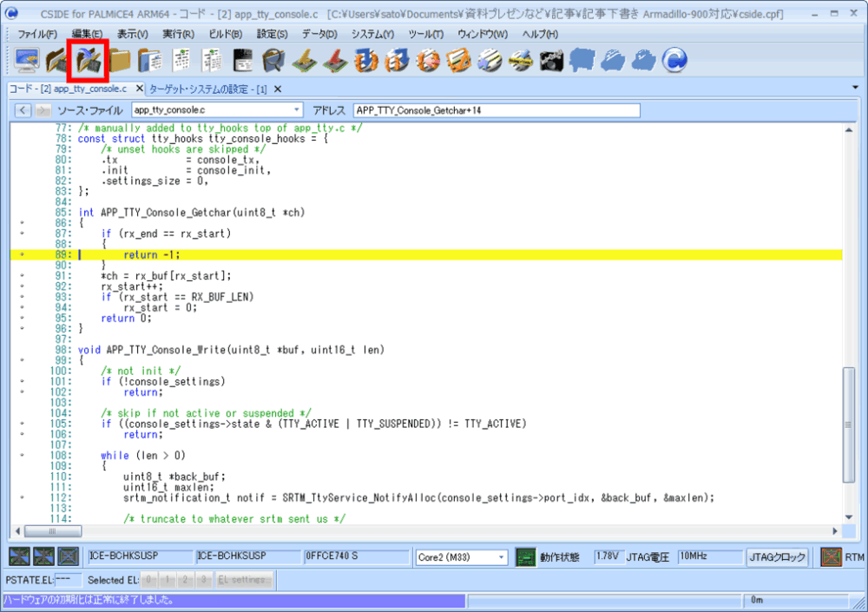Click the blue circular arrow toolbar icon
The image size is (868, 612).
pyautogui.click(x=674, y=60)
